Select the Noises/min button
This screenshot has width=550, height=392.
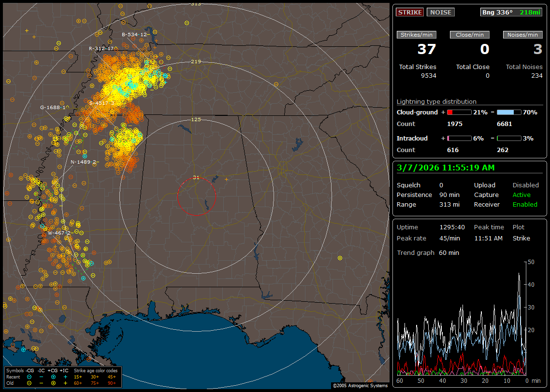tap(522, 35)
